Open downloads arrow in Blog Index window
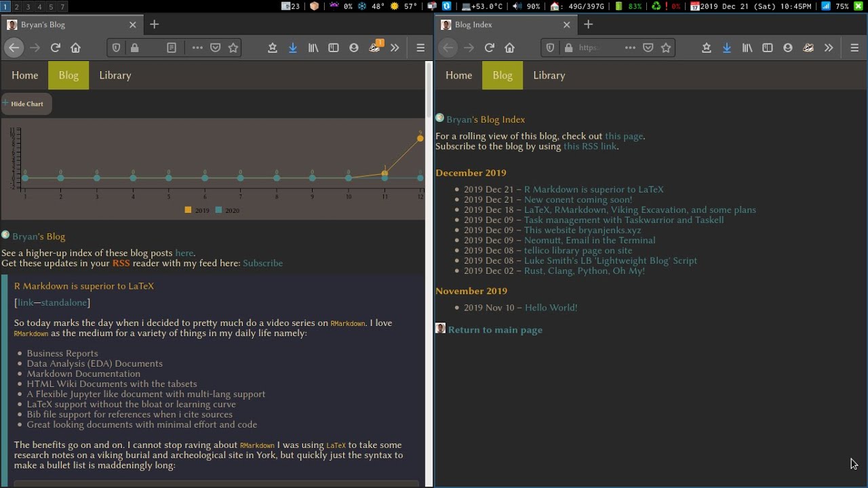The height and width of the screenshot is (488, 868). (727, 48)
